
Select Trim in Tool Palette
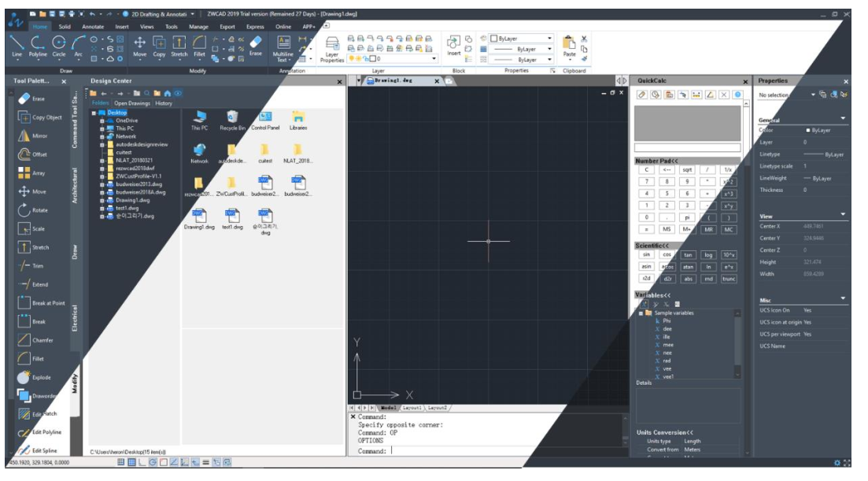click(31, 265)
